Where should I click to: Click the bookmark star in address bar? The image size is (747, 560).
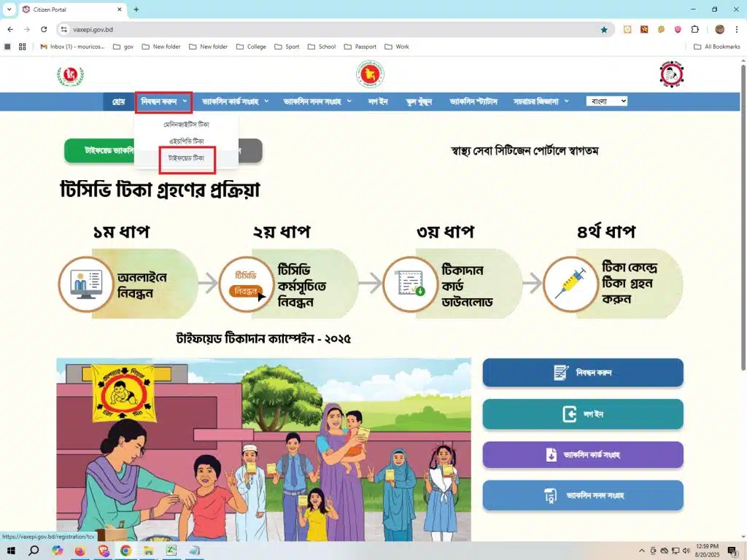[604, 30]
